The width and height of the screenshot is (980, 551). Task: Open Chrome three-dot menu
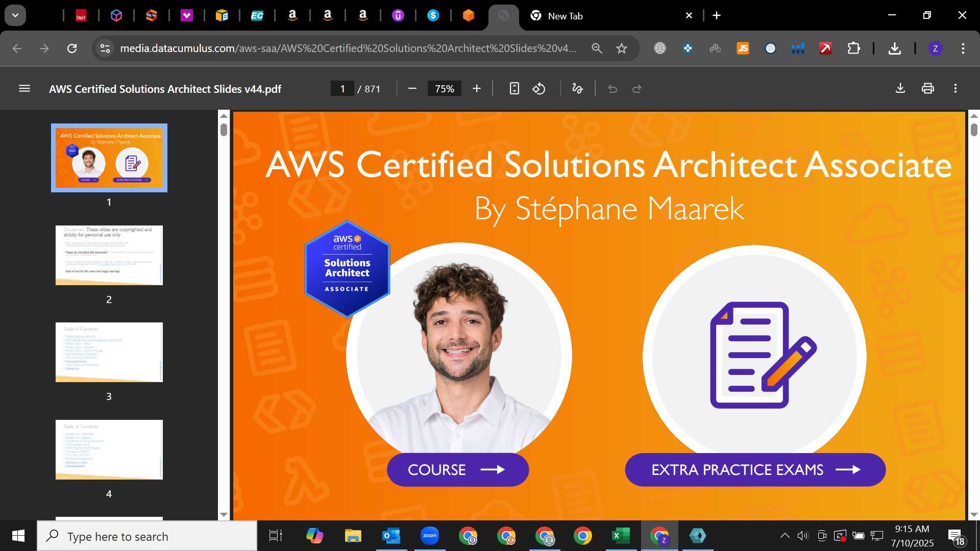(x=963, y=48)
